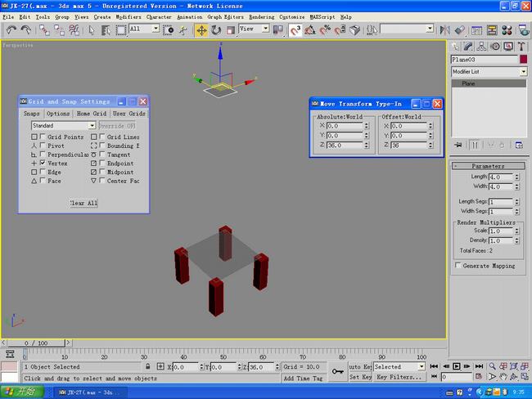
Task: Open the Material Editor spheres icon
Action: coord(507,30)
